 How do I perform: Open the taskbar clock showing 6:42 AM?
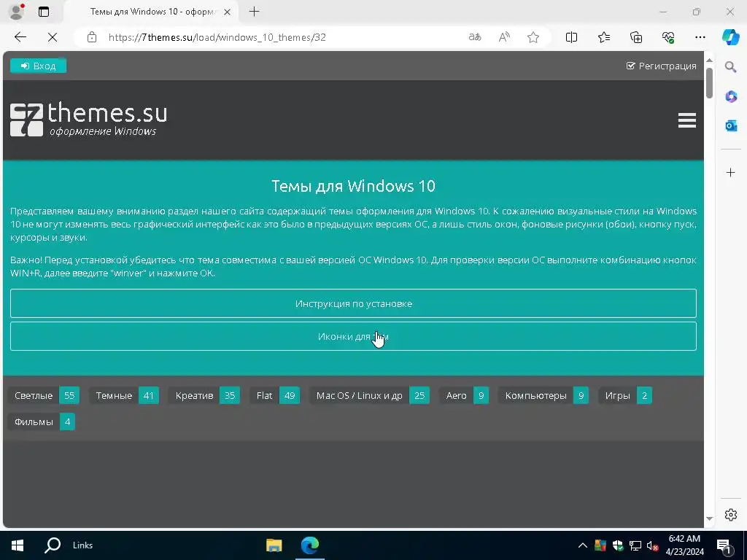click(x=684, y=545)
